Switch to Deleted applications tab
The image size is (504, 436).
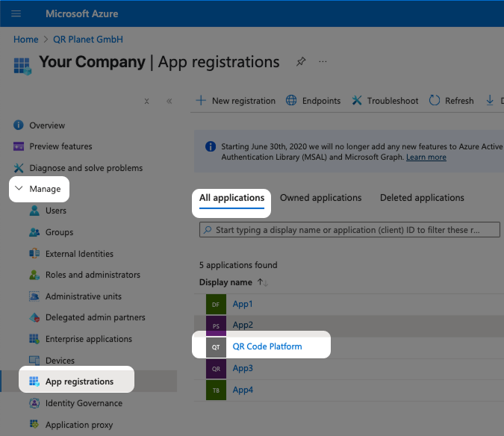(x=422, y=198)
